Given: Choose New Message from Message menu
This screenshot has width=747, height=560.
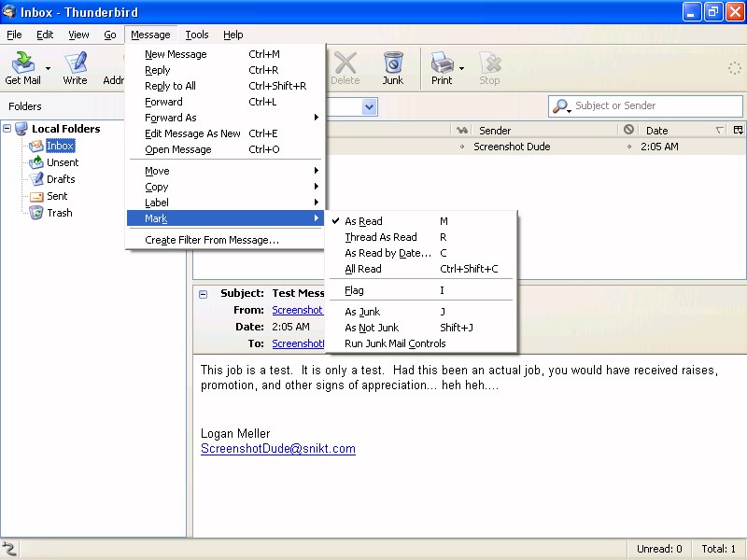Looking at the screenshot, I should (225, 54).
